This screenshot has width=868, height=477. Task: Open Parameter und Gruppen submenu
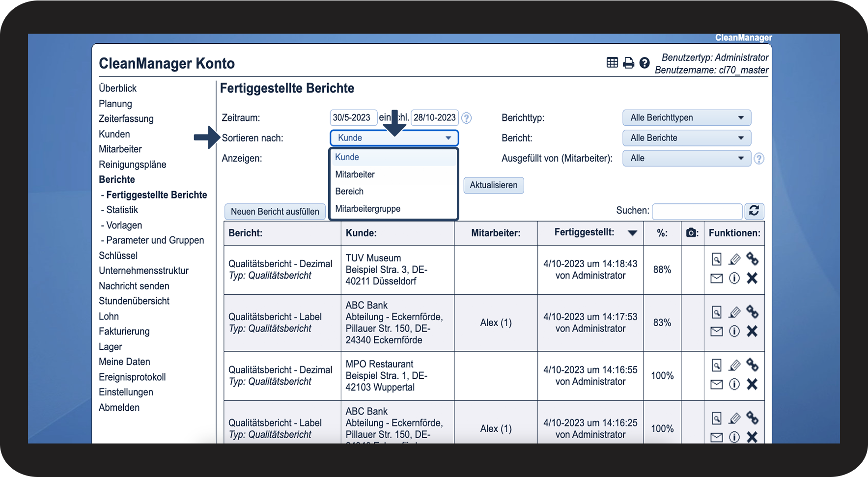pyautogui.click(x=155, y=240)
